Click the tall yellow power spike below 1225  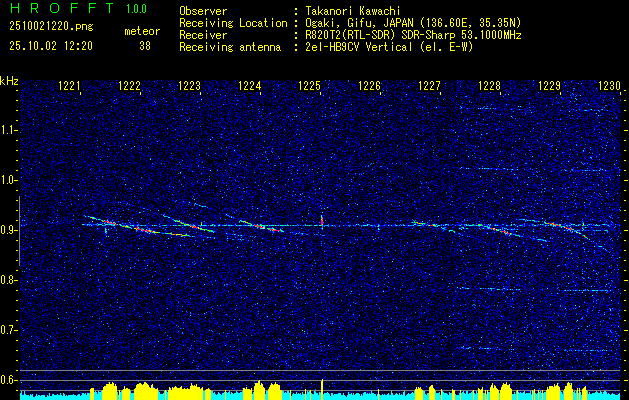(322, 389)
